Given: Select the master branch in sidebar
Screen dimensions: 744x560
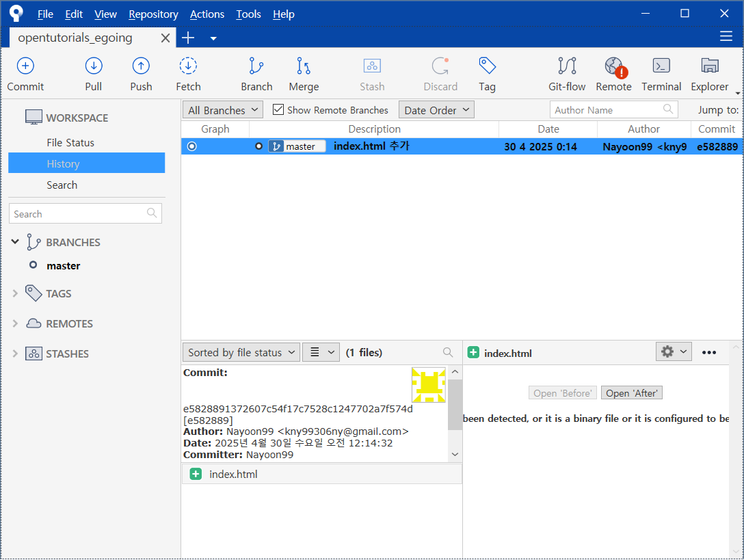Looking at the screenshot, I should 63,266.
